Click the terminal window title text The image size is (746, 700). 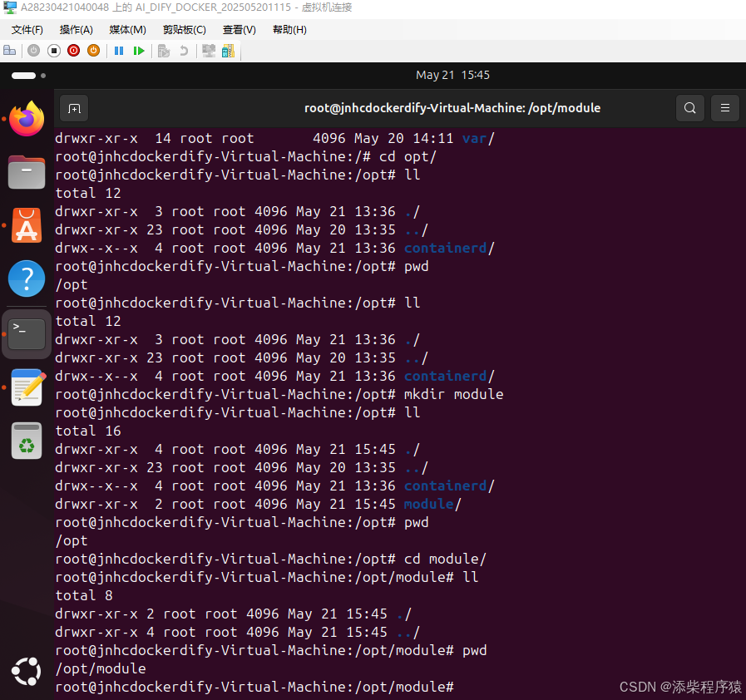click(452, 108)
